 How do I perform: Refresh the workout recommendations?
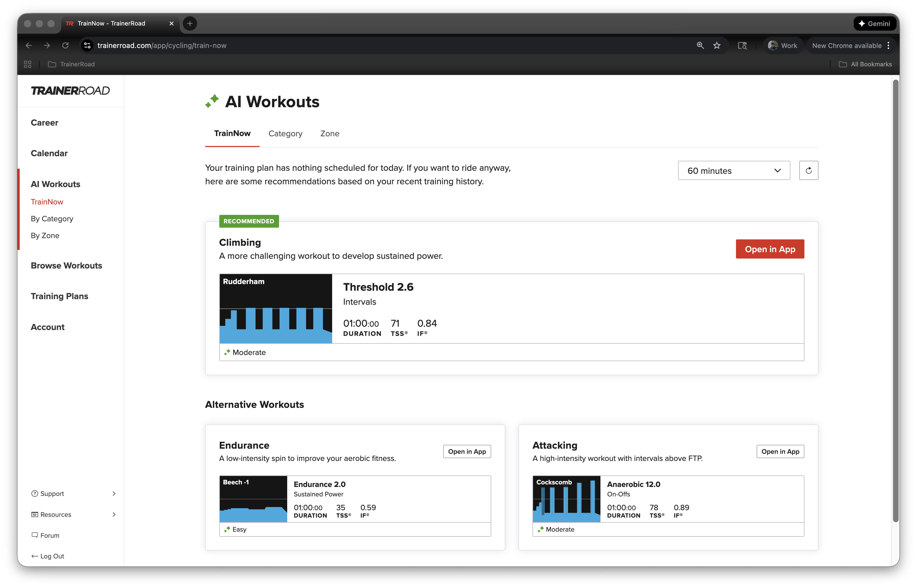(809, 170)
